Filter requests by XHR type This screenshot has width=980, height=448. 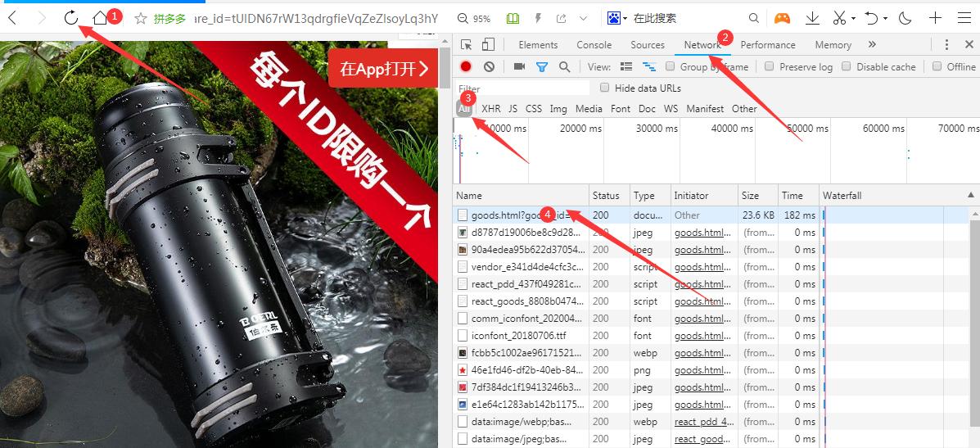[x=490, y=109]
